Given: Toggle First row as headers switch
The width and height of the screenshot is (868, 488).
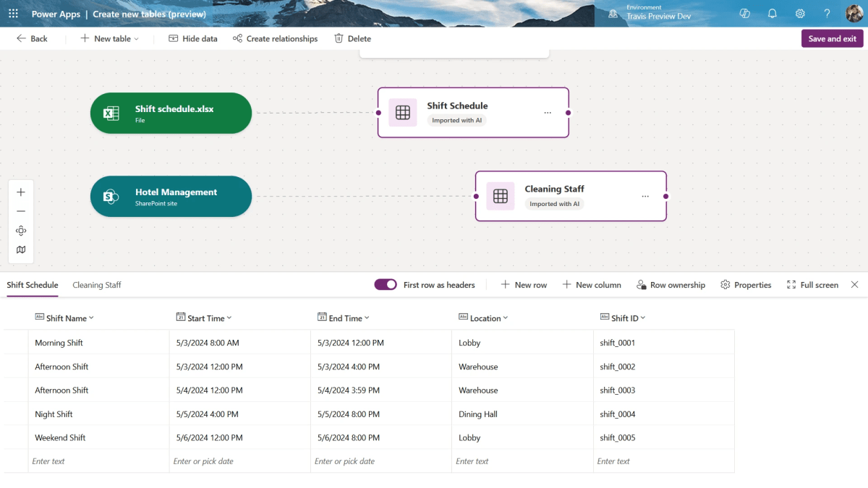Looking at the screenshot, I should [x=386, y=285].
